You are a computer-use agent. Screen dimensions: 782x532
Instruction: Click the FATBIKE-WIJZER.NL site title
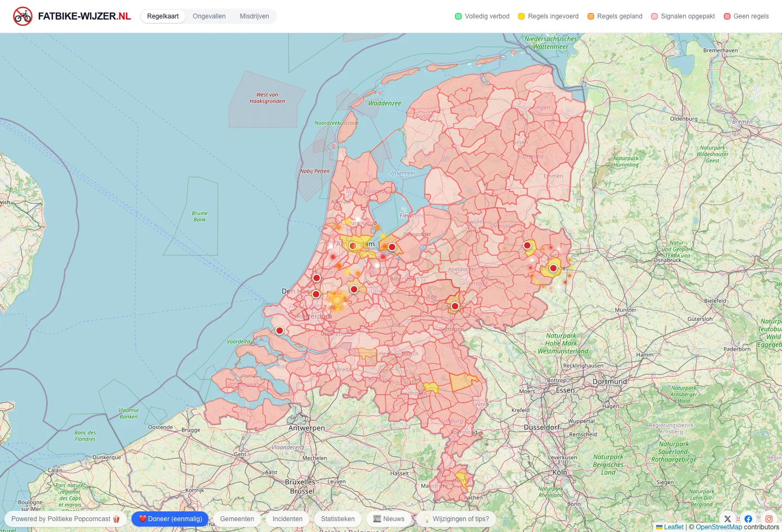click(x=84, y=16)
